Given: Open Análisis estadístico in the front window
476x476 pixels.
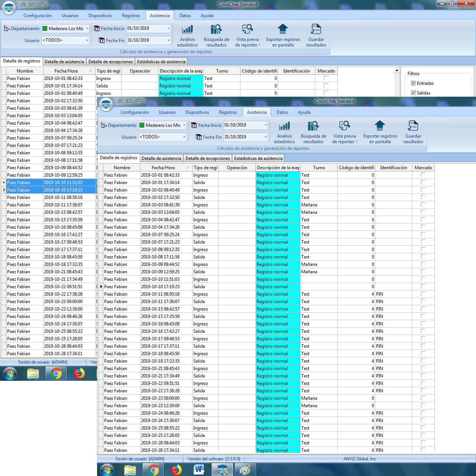Looking at the screenshot, I should tap(284, 132).
